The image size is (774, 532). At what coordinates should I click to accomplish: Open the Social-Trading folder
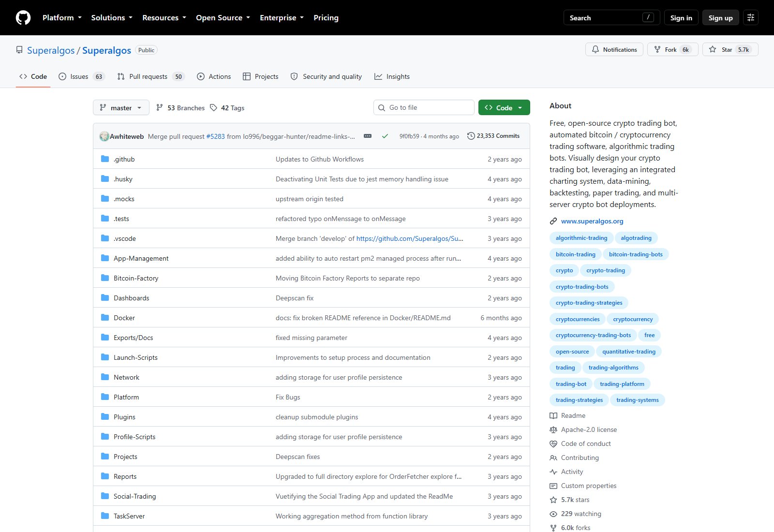pos(135,496)
